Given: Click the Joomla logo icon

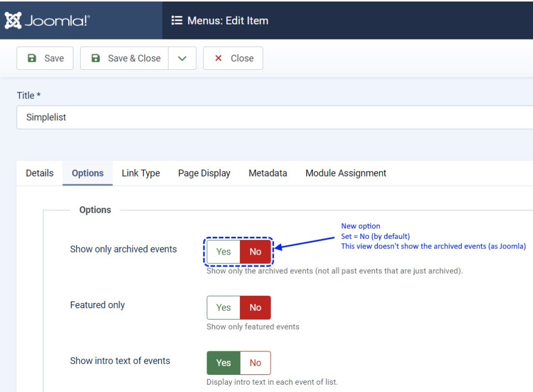Looking at the screenshot, I should pos(14,20).
